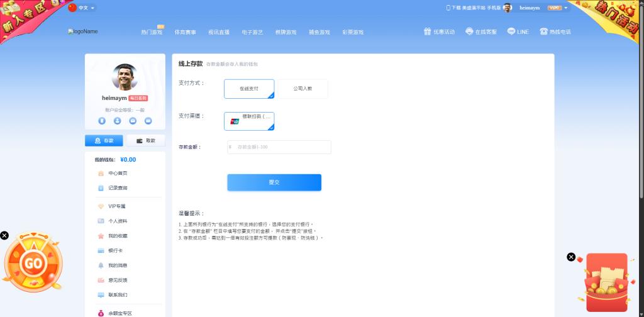The height and width of the screenshot is (317, 644).
Task: Click the 提交 submit button
Action: (274, 182)
